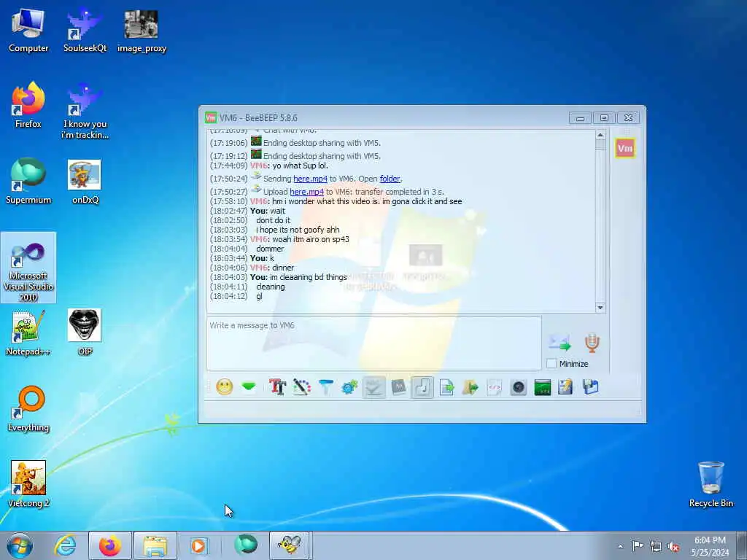Screen dimensions: 747x560
Task: Click the send folder arrow icon
Action: (x=471, y=386)
